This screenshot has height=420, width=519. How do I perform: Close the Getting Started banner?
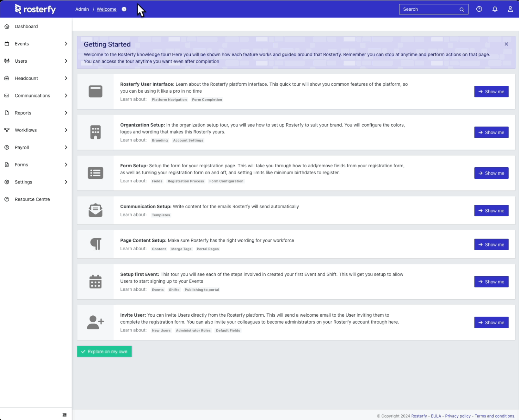click(x=506, y=44)
